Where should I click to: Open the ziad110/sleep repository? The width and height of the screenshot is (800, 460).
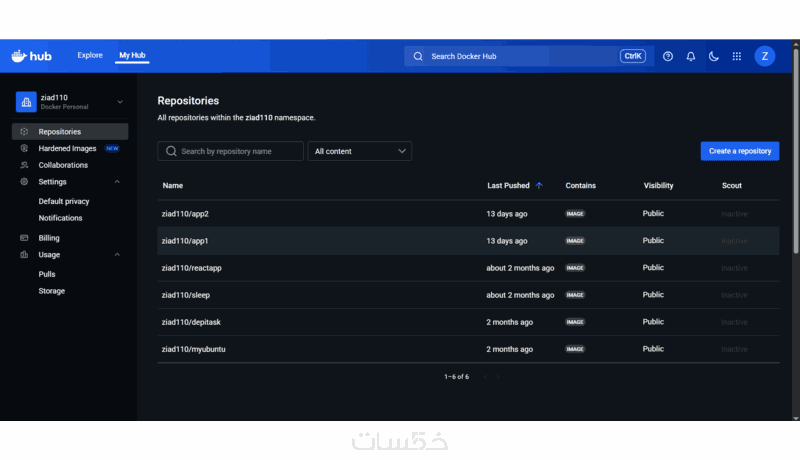(x=186, y=295)
